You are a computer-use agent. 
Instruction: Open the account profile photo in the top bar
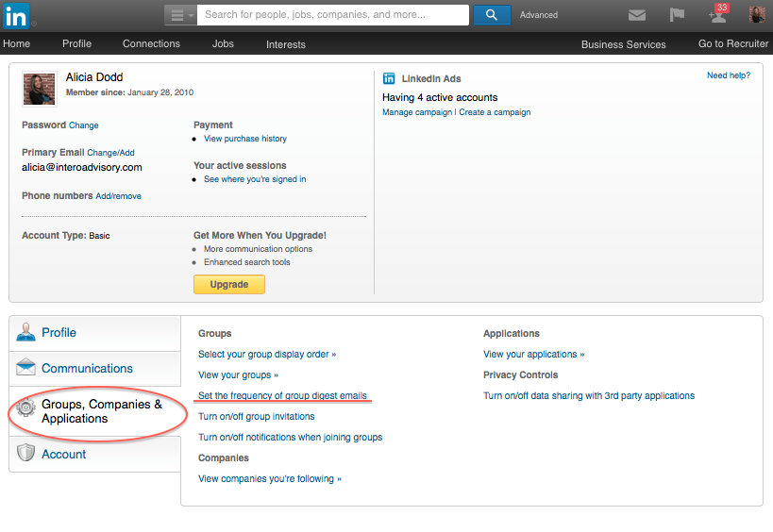point(757,15)
